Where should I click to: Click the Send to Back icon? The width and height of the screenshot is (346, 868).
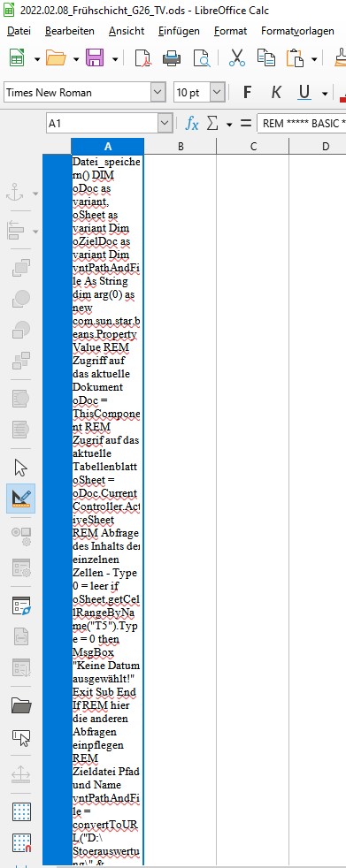coord(21,361)
